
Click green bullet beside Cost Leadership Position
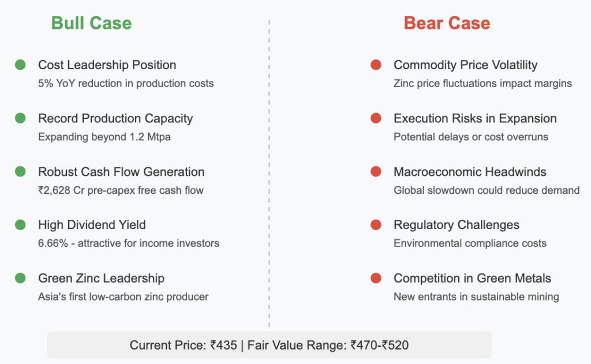(x=20, y=65)
